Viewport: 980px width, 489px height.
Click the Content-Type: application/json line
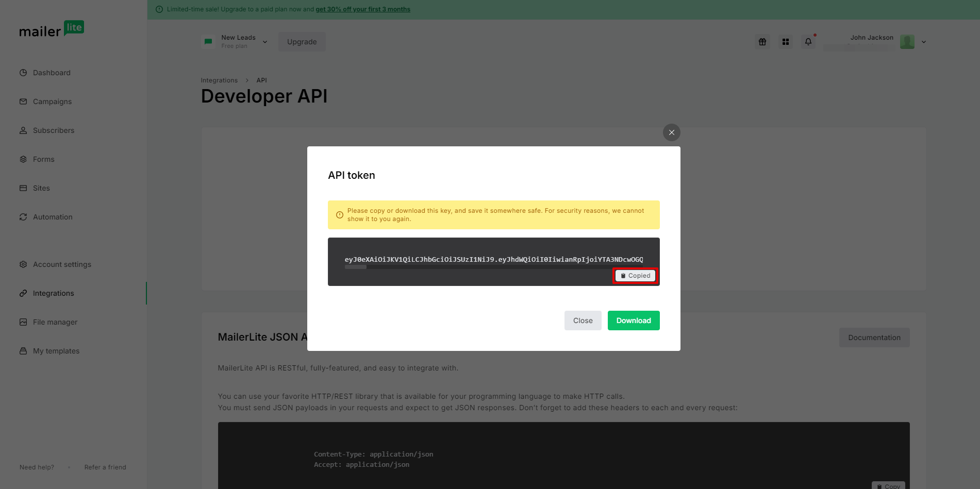pos(373,454)
